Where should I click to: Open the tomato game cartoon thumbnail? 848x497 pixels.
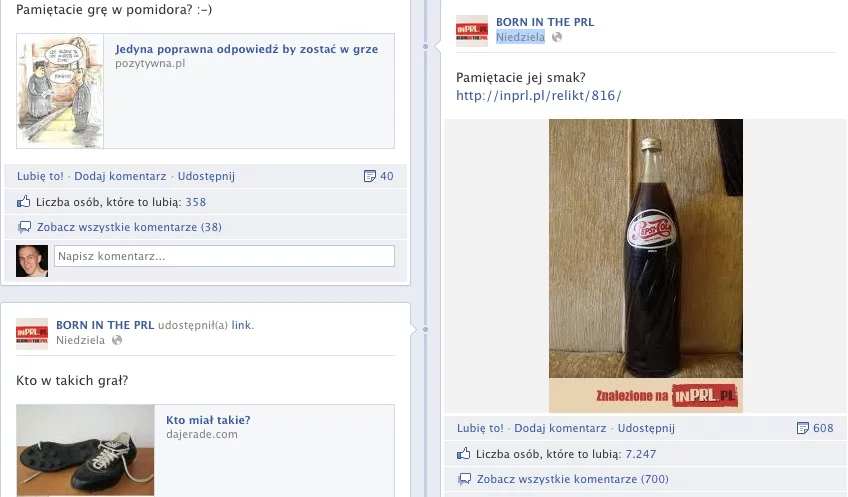point(60,91)
